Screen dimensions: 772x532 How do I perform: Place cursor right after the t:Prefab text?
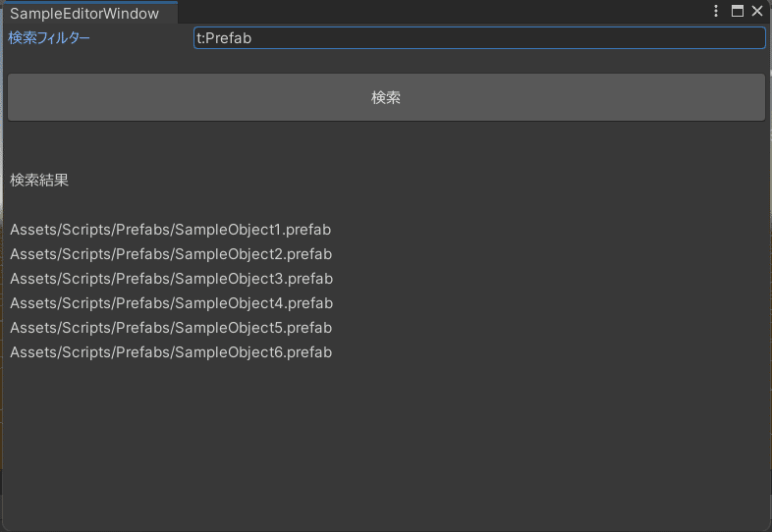255,38
